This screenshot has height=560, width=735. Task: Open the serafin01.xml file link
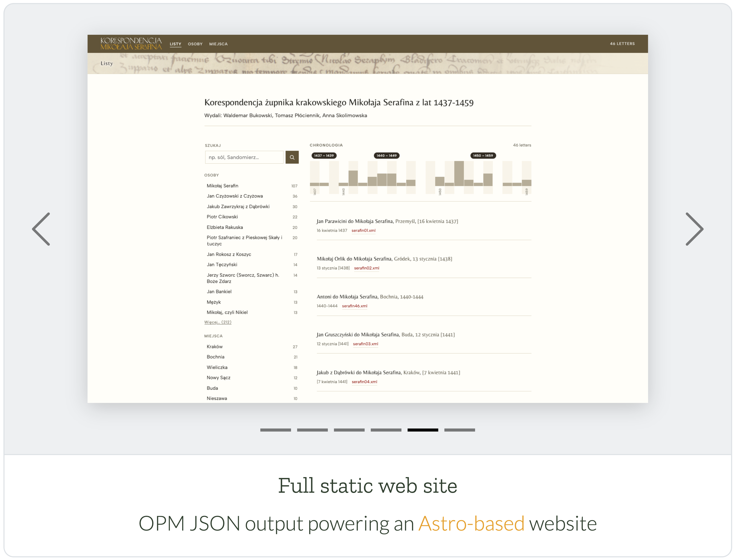pos(363,230)
